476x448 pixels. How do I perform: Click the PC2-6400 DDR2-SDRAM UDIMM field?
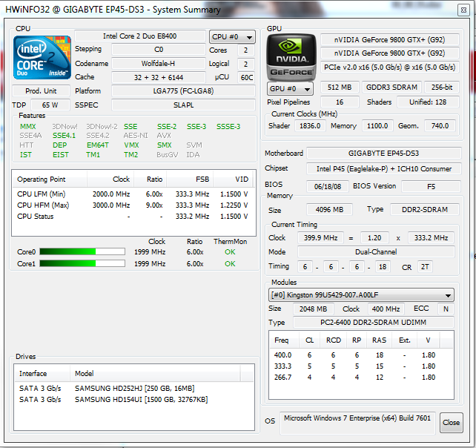coord(374,322)
